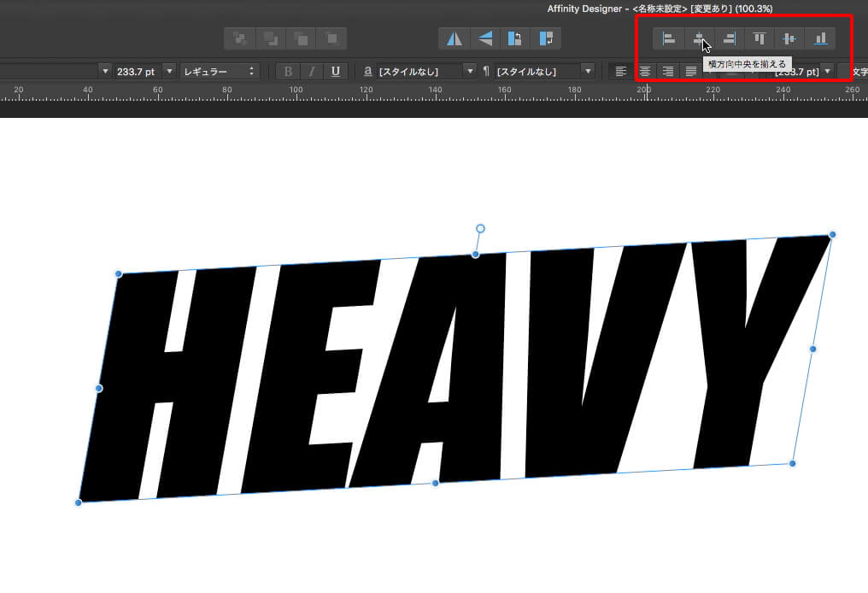Image resolution: width=868 pixels, height=593 pixels.
Task: Click the rotation handle above HEAVY text
Action: point(480,229)
